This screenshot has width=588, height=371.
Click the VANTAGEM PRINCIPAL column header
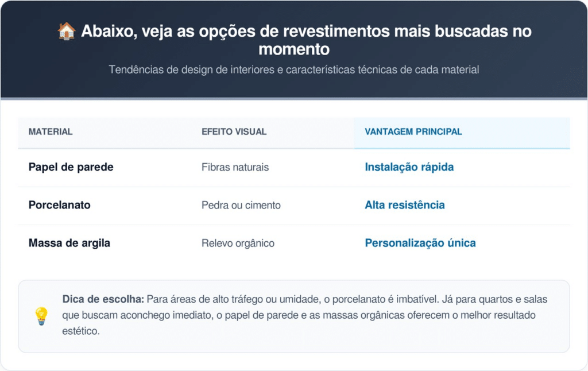(413, 132)
